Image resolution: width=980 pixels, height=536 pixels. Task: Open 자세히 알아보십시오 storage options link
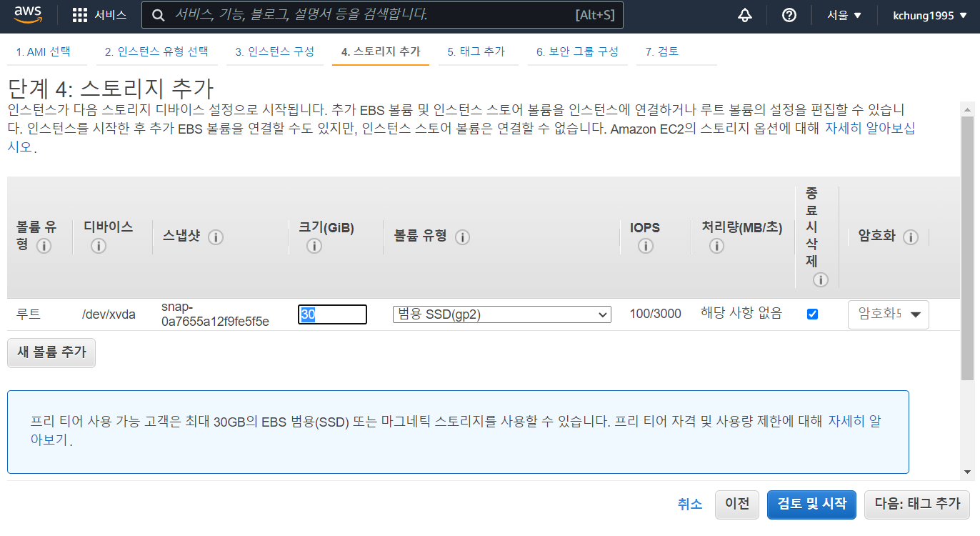(x=870, y=129)
